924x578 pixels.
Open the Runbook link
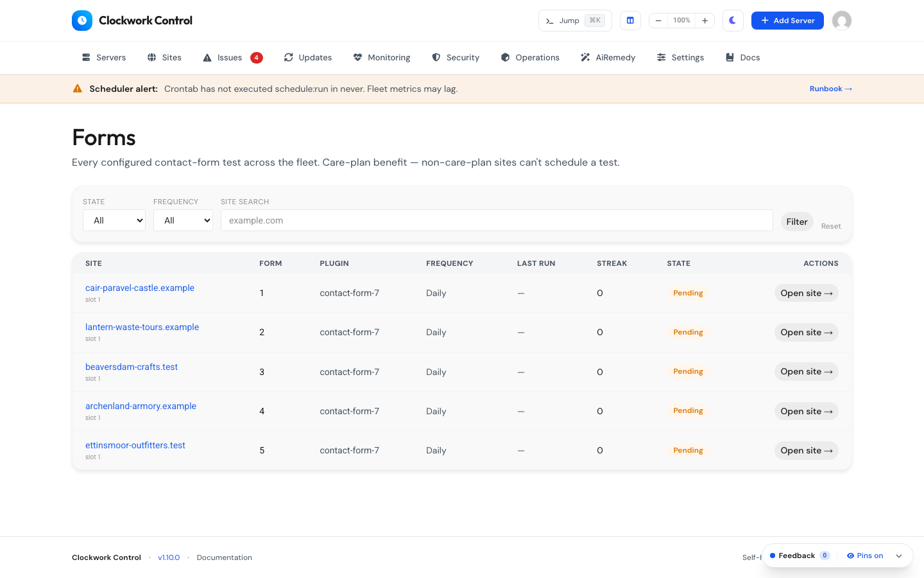click(x=831, y=89)
